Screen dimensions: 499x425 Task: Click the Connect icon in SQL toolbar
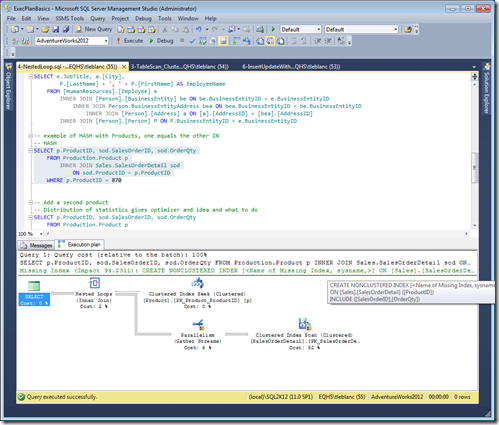(15, 41)
